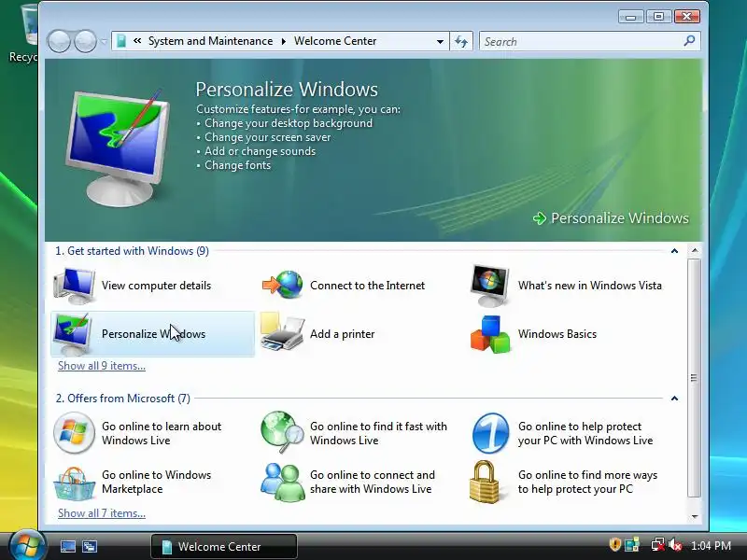Click the Windows Sidebar tray icon
The height and width of the screenshot is (560, 747).
(632, 545)
